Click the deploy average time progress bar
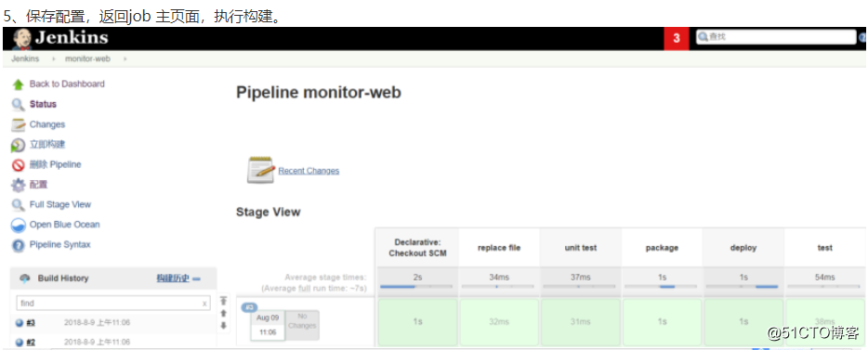This screenshot has width=868, height=350. (743, 287)
